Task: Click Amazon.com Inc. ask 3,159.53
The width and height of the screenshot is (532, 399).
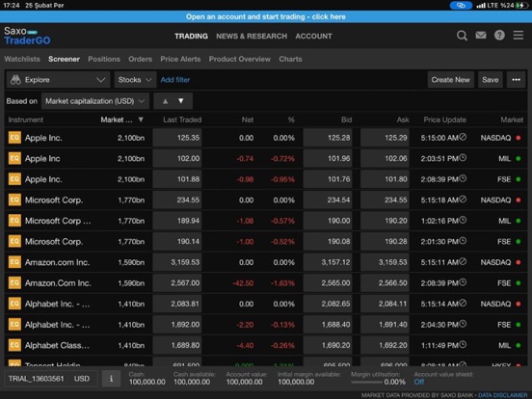Action: click(x=385, y=262)
